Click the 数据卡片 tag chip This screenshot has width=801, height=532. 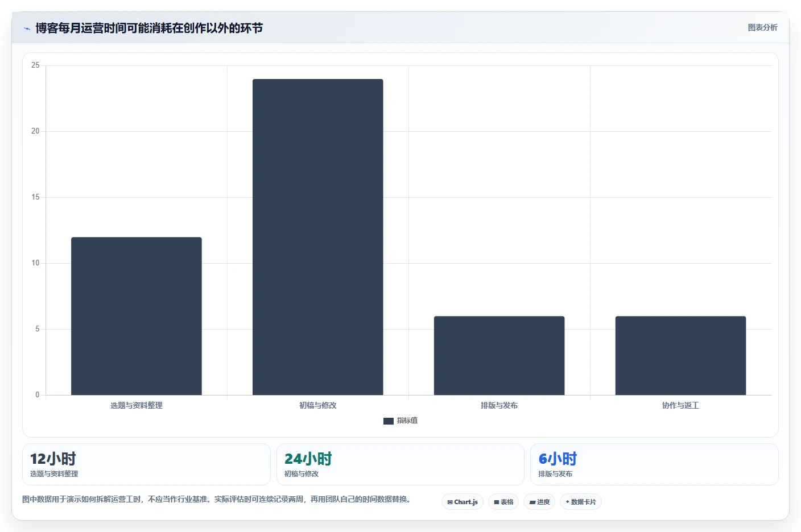coord(581,502)
